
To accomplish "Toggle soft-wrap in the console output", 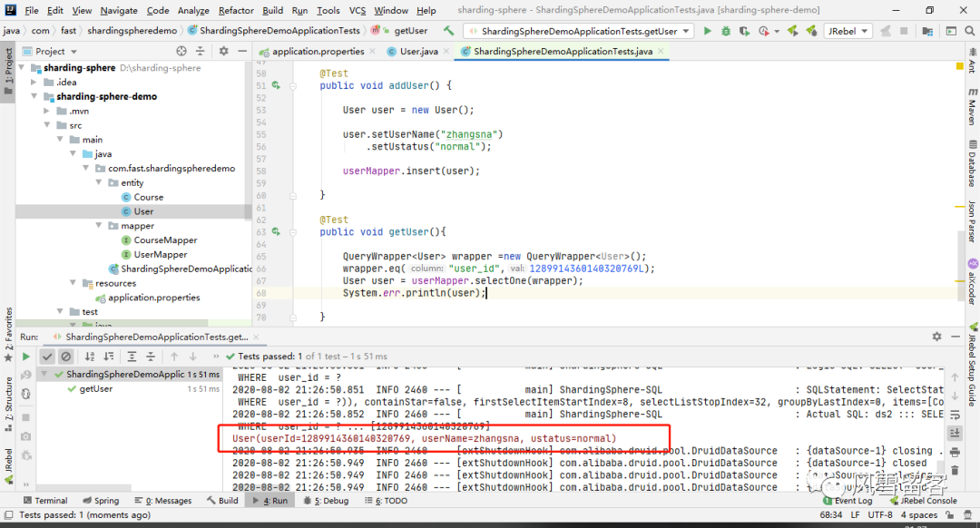I will (x=955, y=415).
